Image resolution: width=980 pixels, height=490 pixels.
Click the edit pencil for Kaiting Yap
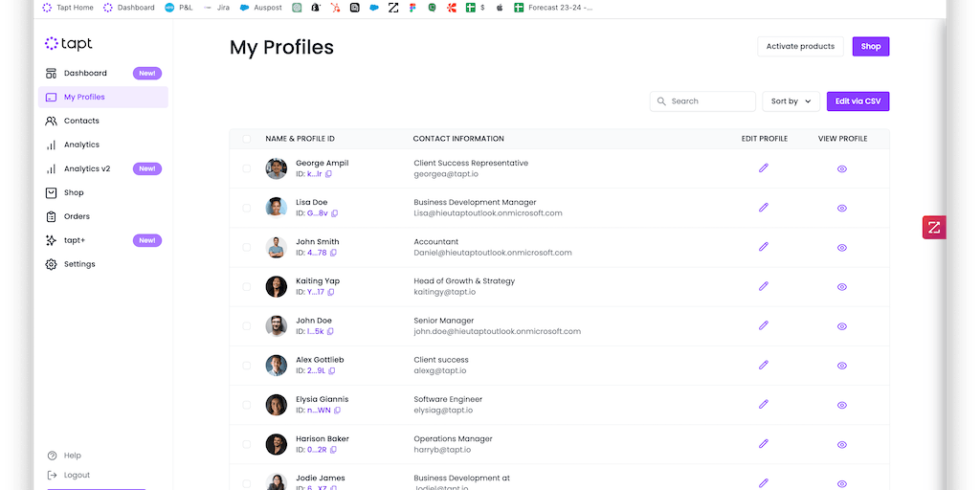pos(764,286)
